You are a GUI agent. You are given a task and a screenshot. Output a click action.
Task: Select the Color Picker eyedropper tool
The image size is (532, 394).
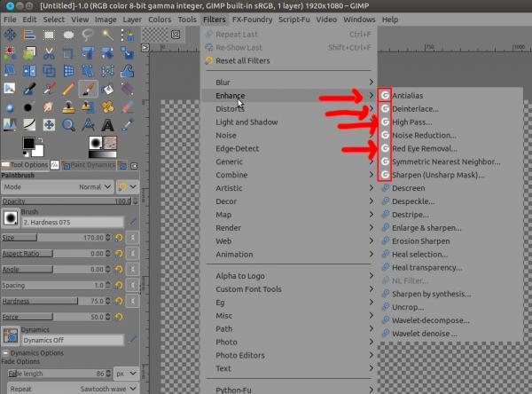point(127,125)
